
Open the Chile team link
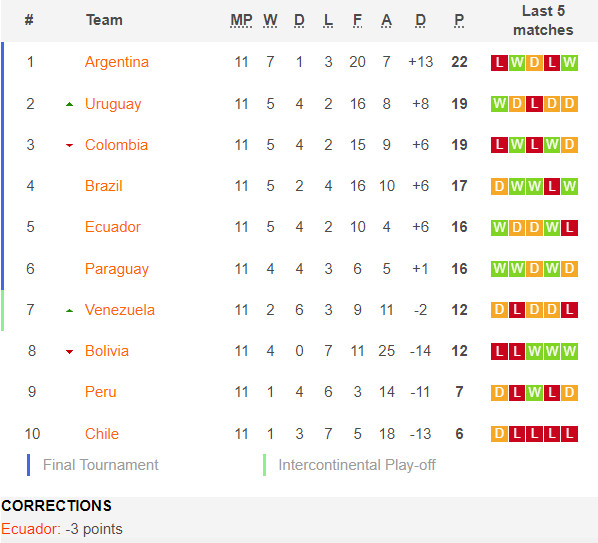[101, 434]
